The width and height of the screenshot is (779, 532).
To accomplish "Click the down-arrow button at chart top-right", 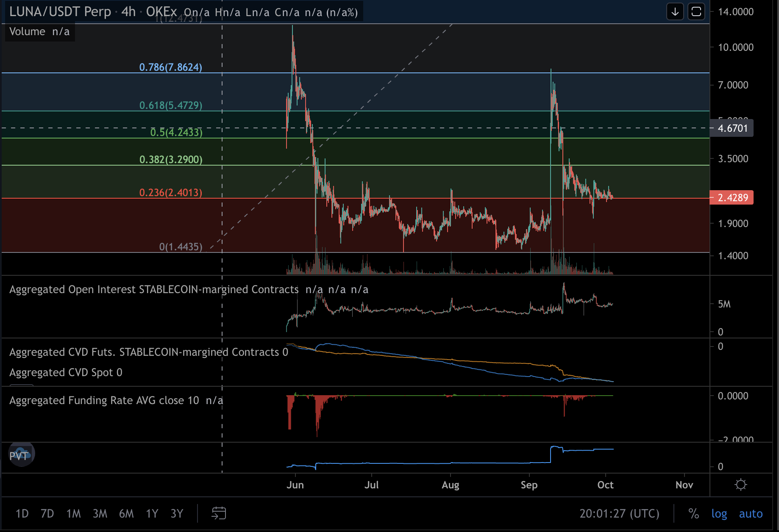I will tap(675, 11).
